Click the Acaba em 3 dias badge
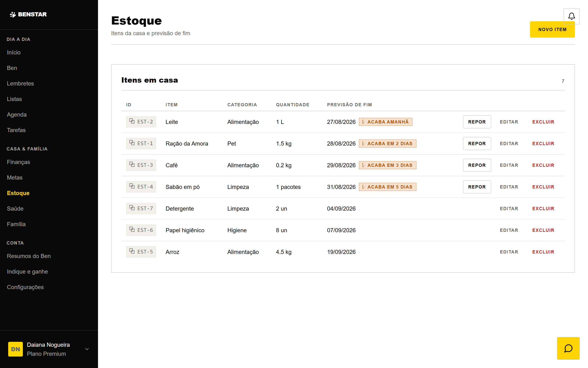The width and height of the screenshot is (588, 368). pyautogui.click(x=388, y=165)
